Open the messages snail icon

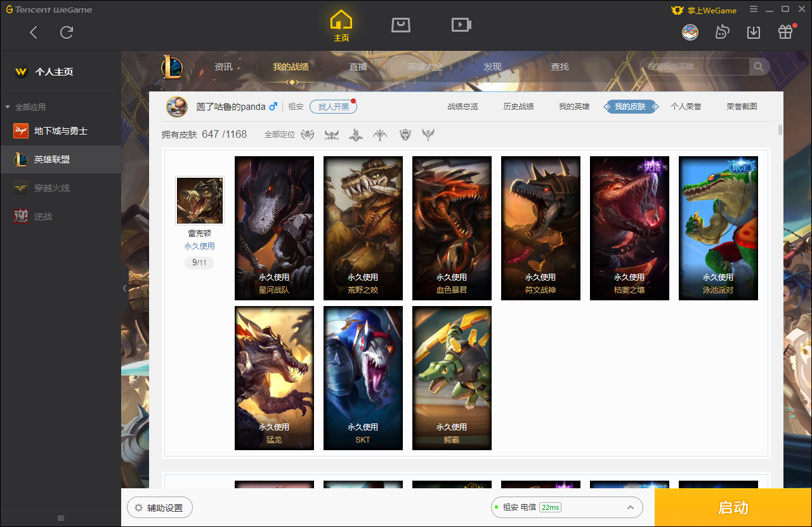pyautogui.click(x=722, y=32)
